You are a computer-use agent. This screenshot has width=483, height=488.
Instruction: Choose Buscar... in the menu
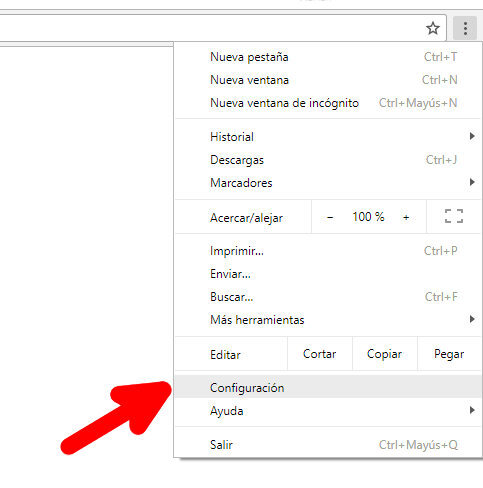click(x=328, y=297)
